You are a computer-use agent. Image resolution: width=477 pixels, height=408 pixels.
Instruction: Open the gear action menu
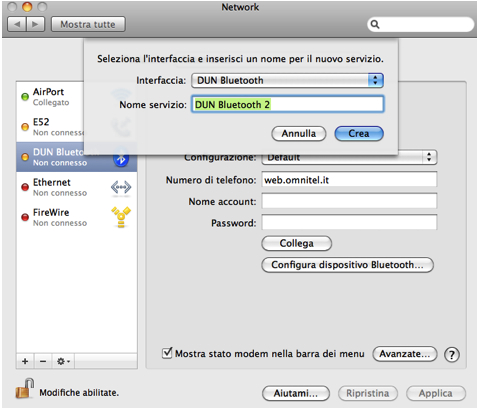click(x=63, y=361)
